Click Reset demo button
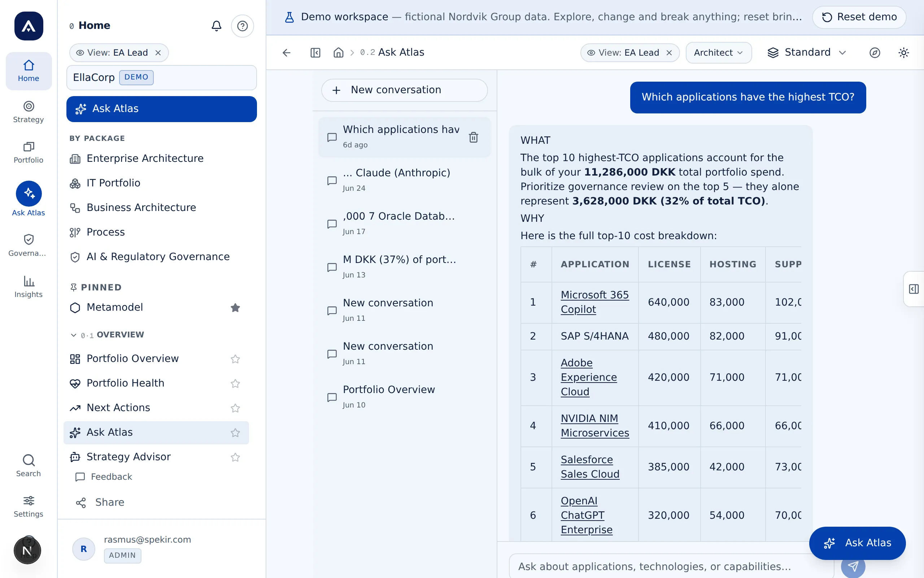 click(x=859, y=17)
